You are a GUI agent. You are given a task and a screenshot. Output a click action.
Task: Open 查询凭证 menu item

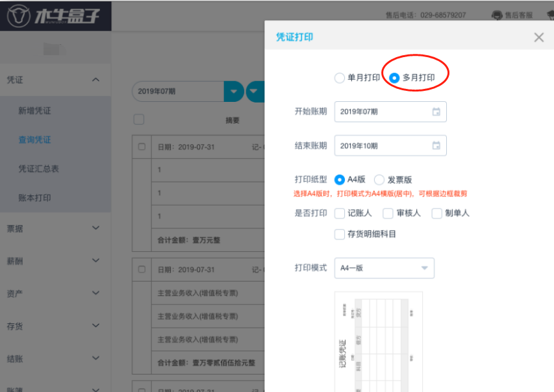pyautogui.click(x=34, y=140)
